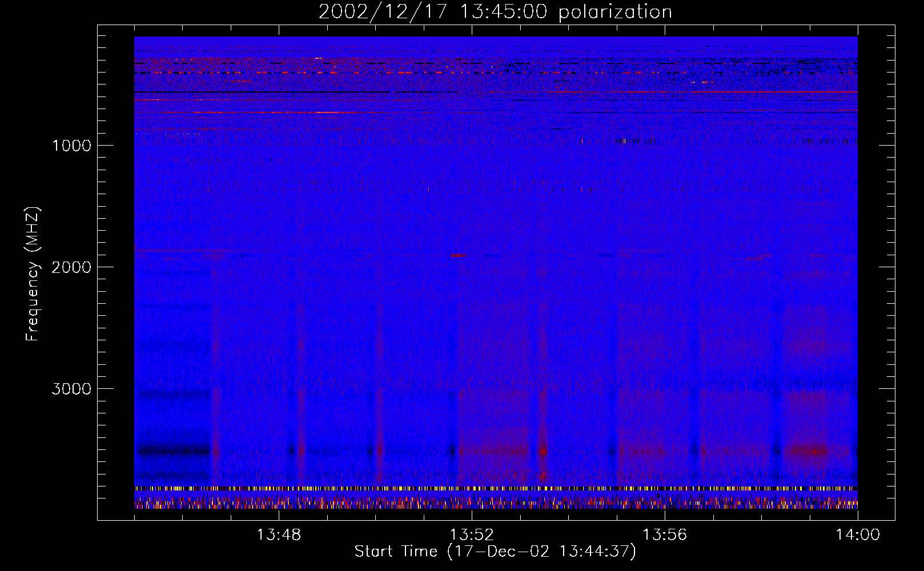Click the '14:00' time tick label
The height and width of the screenshot is (571, 924).
[858, 535]
